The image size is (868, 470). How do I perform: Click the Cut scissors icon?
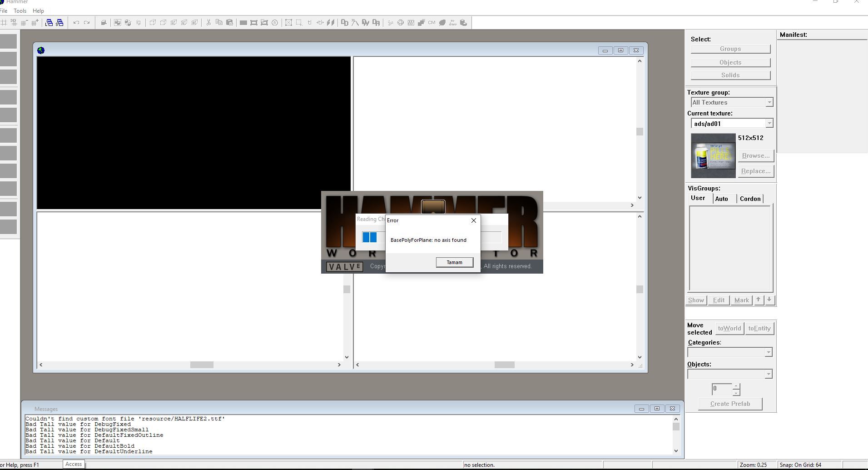[208, 23]
